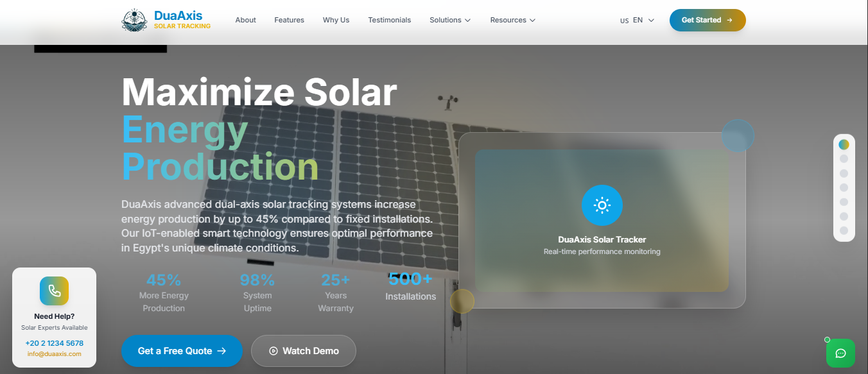Click the 'Energy Production' gradient headline
The image size is (868, 374).
220,148
